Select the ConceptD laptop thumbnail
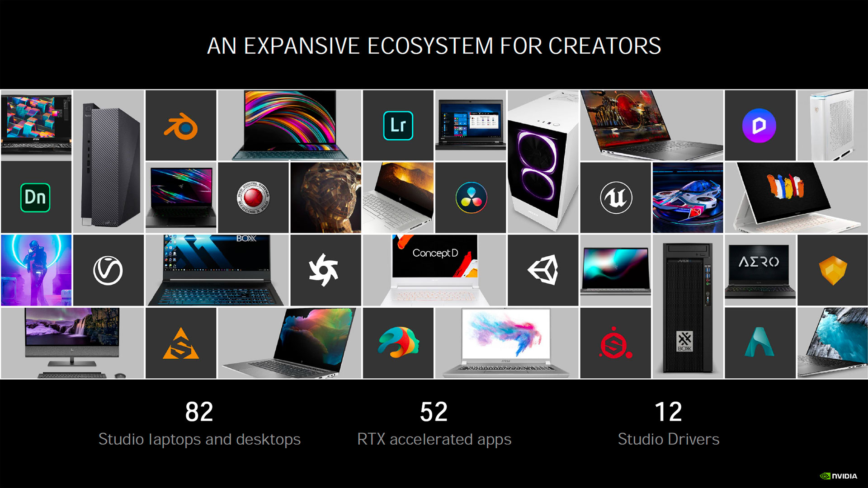This screenshot has width=868, height=488. click(434, 270)
